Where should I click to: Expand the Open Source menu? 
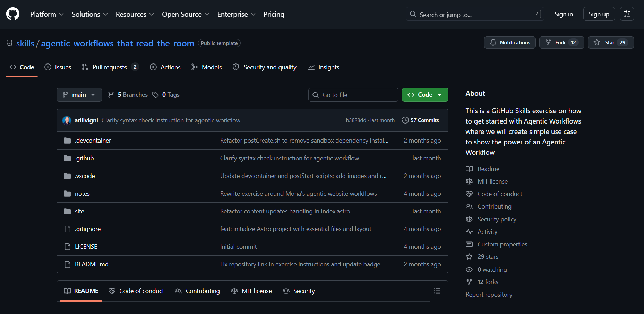[x=186, y=14]
